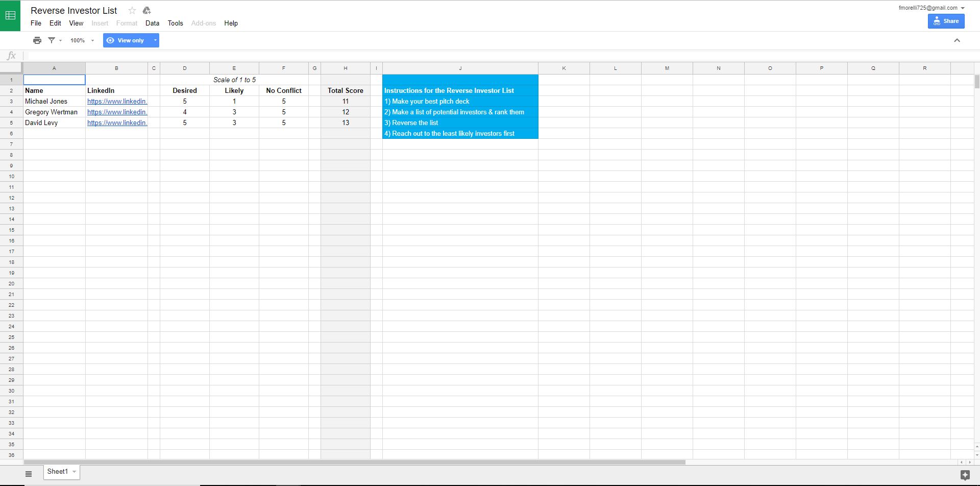Select the Desired header cell
Screen dimensions: 980x486
tap(185, 90)
